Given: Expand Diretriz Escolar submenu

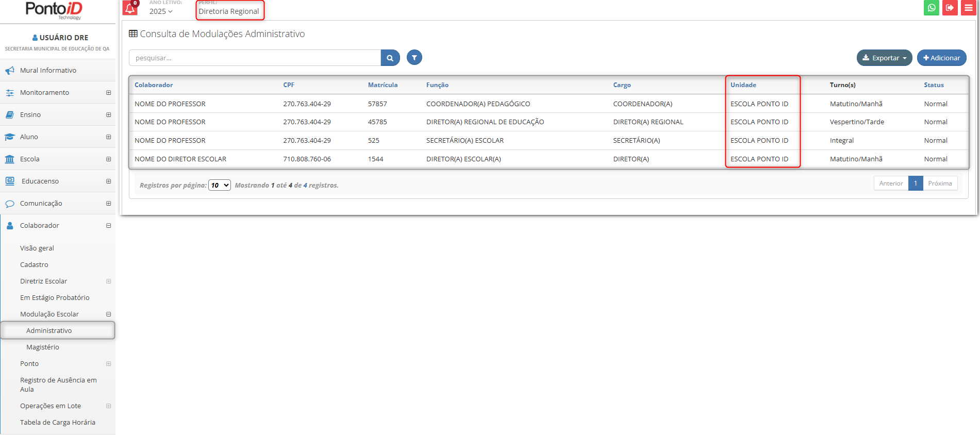Looking at the screenshot, I should point(108,281).
